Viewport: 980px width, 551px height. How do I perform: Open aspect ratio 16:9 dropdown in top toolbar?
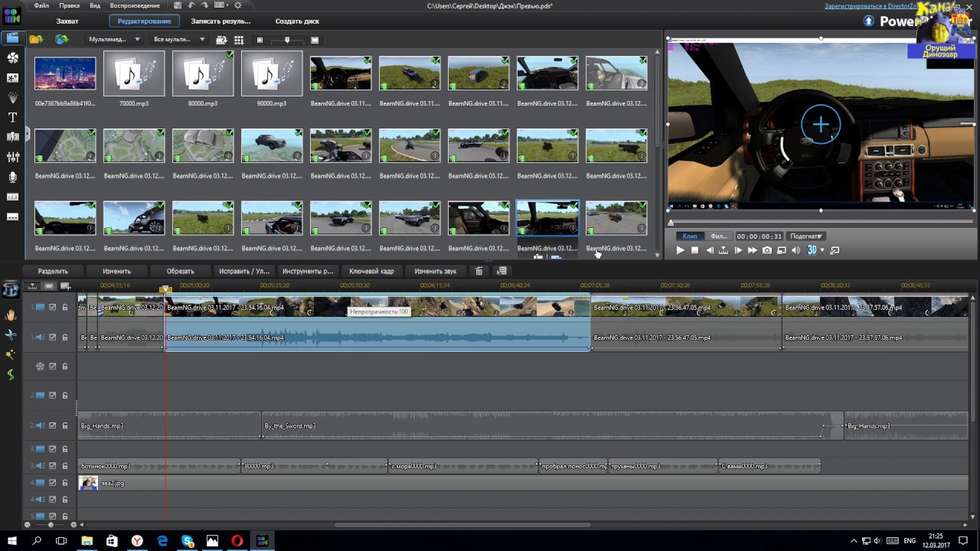coord(222,5)
